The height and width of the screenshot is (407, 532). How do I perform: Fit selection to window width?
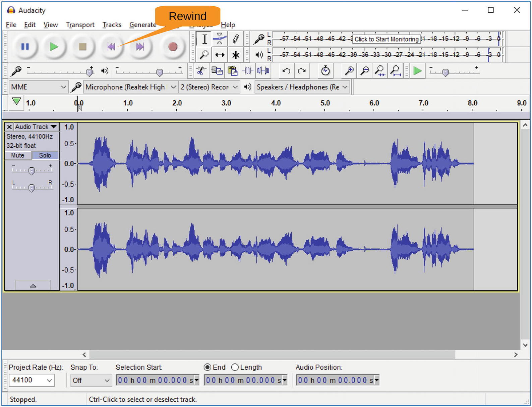(x=380, y=71)
